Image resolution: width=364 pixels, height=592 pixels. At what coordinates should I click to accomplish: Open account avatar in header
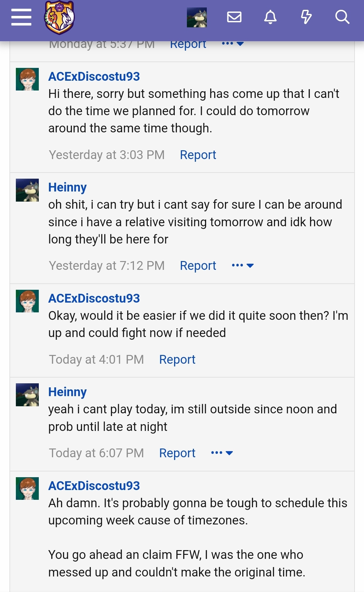197,18
